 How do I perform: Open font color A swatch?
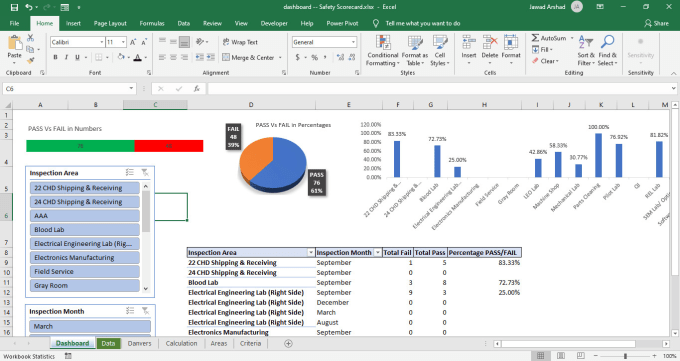point(137,57)
